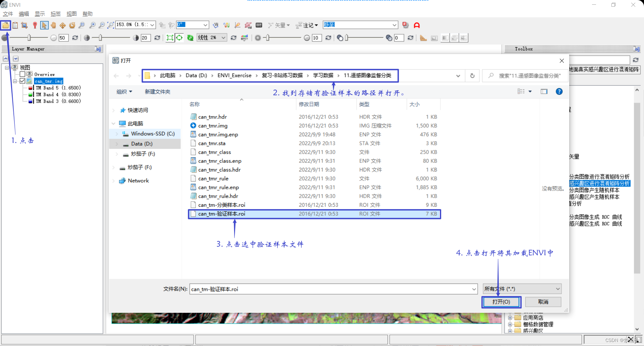Viewport: 644px width, 346px height.
Task: Collapse the 视图 tree node
Action: click(7, 68)
